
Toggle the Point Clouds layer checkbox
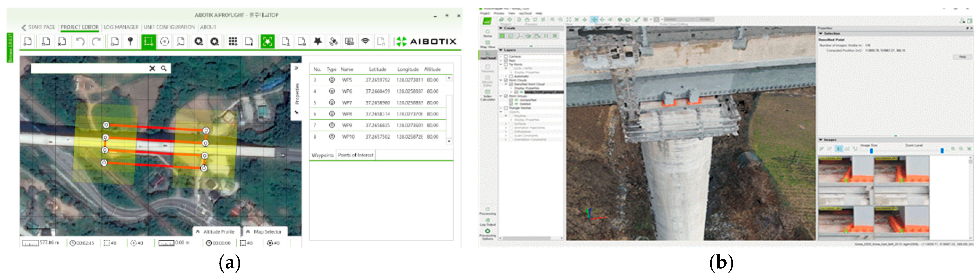[506, 80]
